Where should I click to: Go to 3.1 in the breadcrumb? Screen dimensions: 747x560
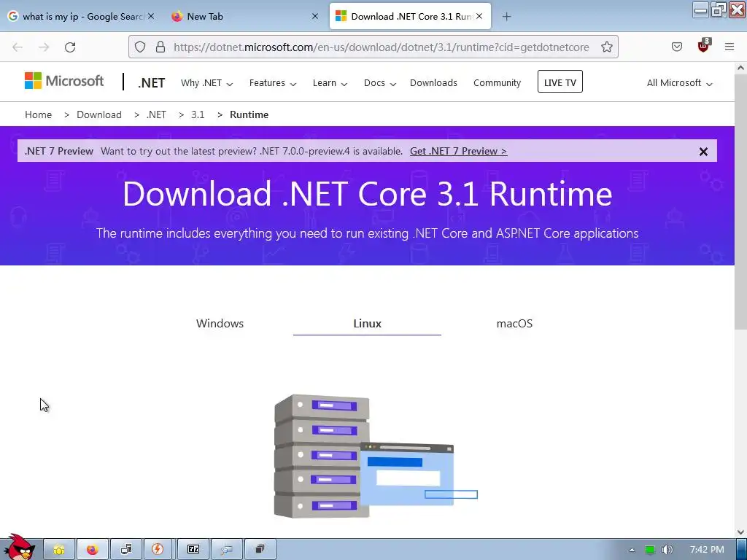coord(198,114)
